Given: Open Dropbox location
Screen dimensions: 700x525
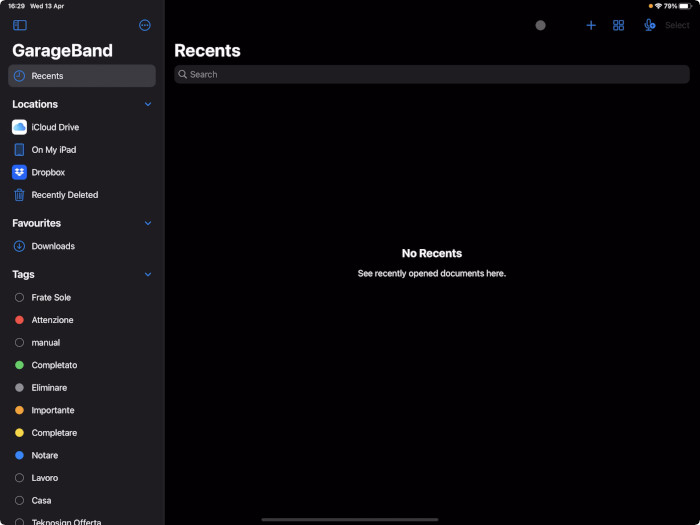Looking at the screenshot, I should pos(82,172).
